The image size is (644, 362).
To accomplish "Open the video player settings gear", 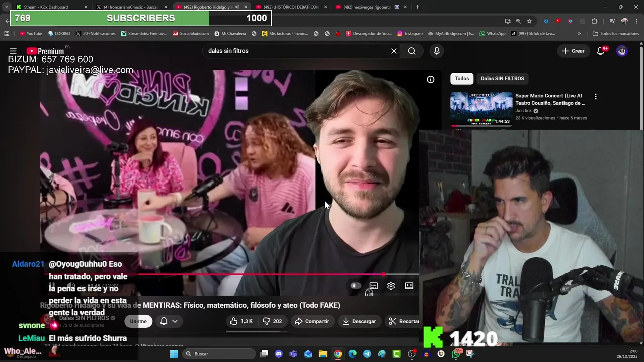I will 391,286.
